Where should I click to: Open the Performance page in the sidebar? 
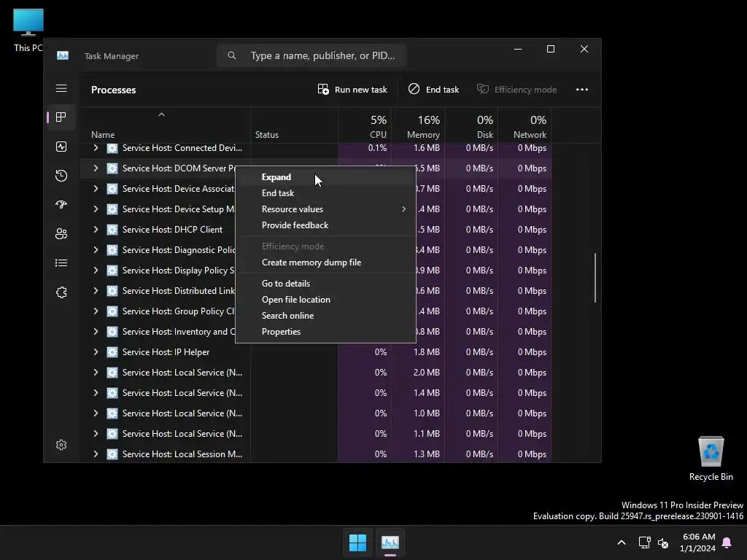click(x=61, y=147)
